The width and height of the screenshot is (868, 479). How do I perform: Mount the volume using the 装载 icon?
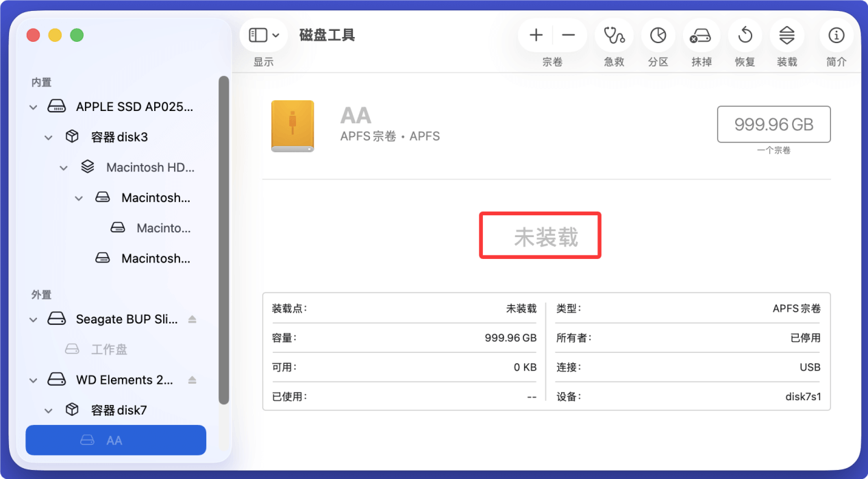pyautogui.click(x=786, y=36)
